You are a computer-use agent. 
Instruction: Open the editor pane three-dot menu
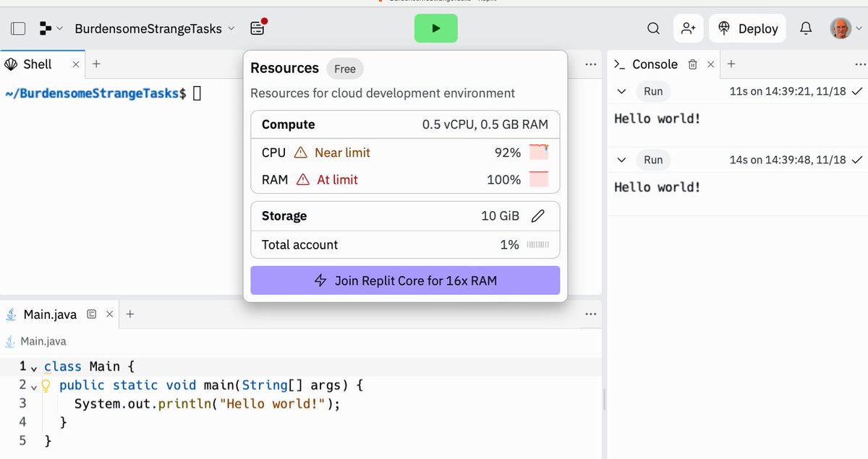591,314
